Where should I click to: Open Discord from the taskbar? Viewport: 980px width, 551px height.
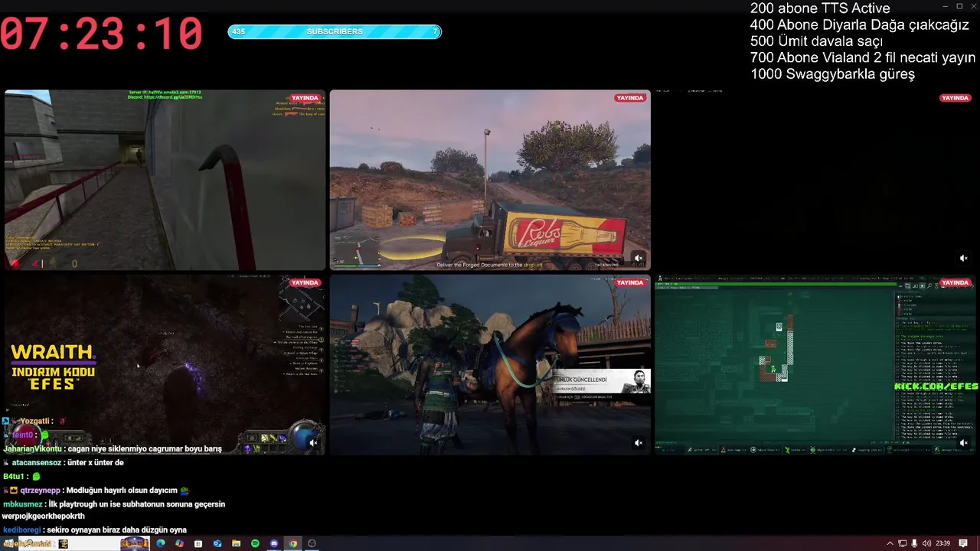(274, 543)
